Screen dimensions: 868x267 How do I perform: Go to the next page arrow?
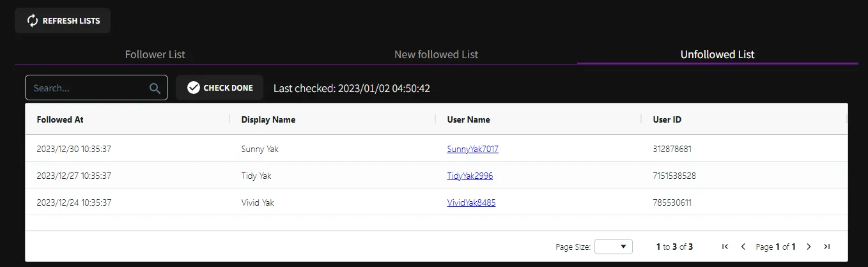tap(809, 247)
